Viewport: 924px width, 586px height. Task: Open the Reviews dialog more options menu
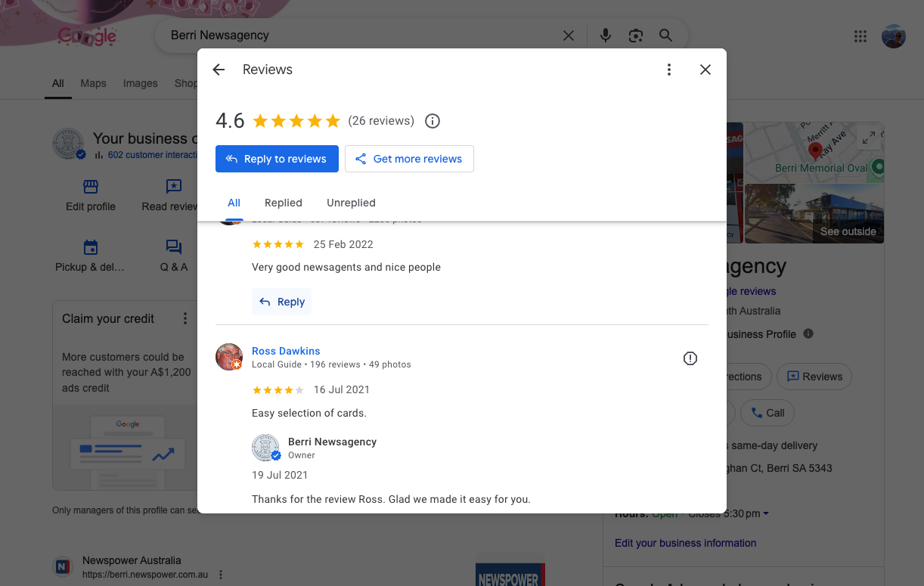point(668,70)
